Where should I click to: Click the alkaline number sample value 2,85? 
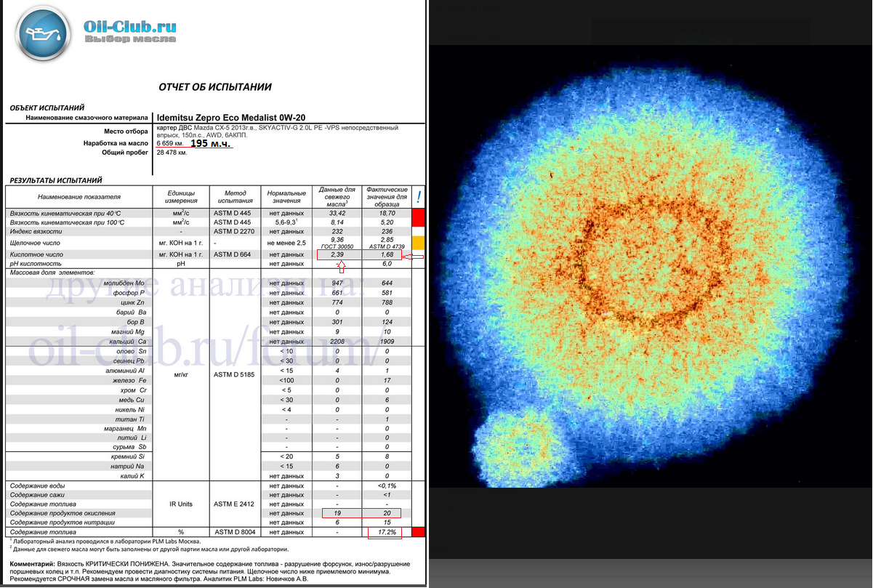pos(387,239)
